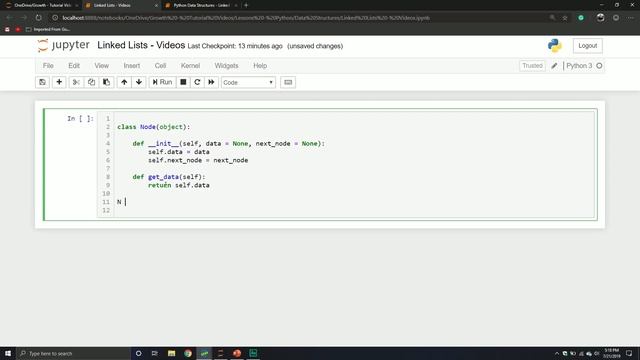Bookmark this page with star icon
The image size is (640, 360).
pos(565,18)
